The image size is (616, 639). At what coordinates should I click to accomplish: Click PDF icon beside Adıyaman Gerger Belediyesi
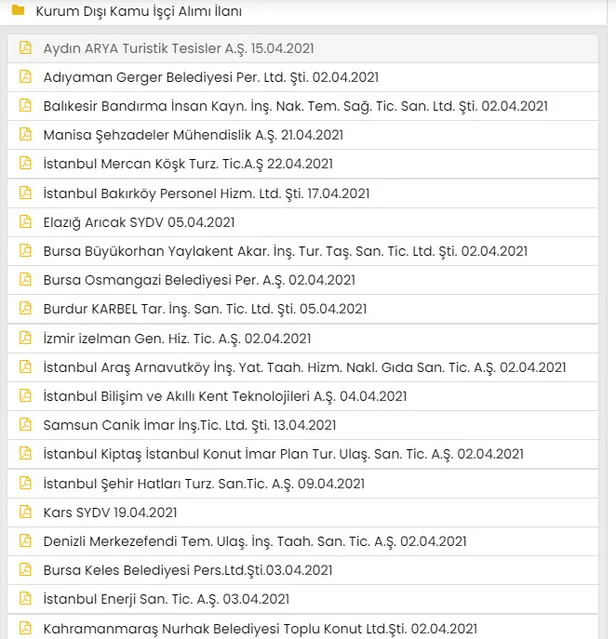click(25, 77)
